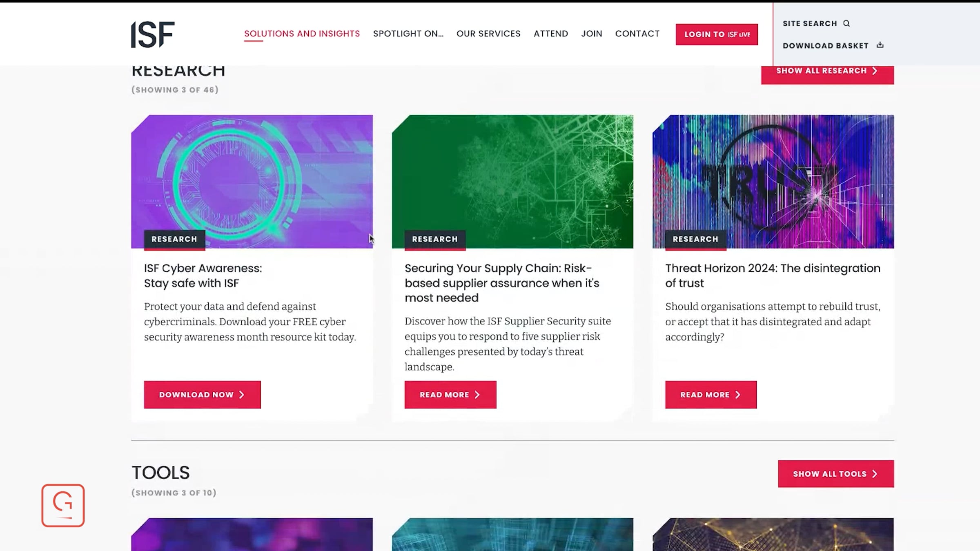Open the Contact page
This screenshot has height=551, width=980.
[x=637, y=34]
